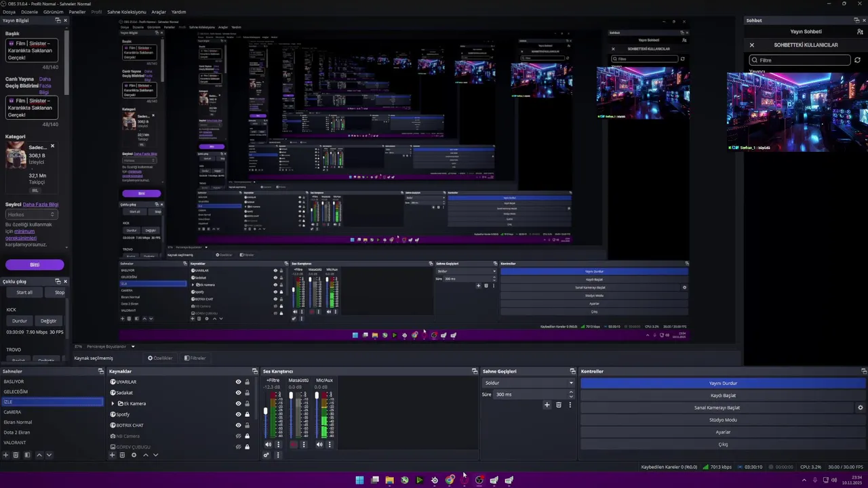
Task: Open the Sahne Koleksiyonu menu
Action: [126, 12]
